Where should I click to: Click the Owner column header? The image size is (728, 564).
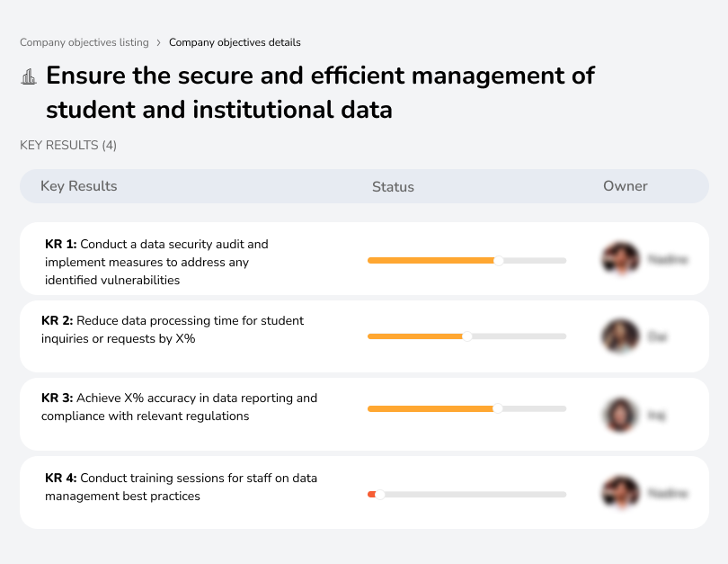(626, 186)
